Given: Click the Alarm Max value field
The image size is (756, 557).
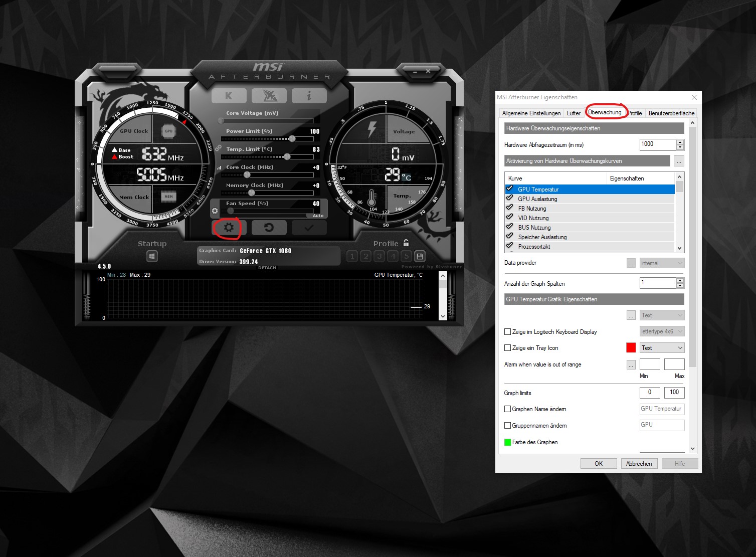Looking at the screenshot, I should tap(674, 364).
